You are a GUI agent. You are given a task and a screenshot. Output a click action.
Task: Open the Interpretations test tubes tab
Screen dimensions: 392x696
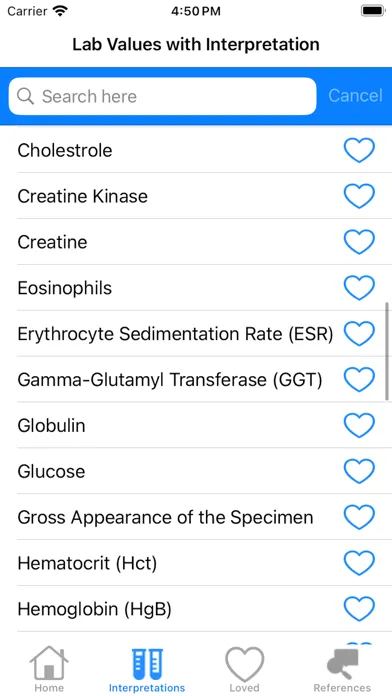[147, 664]
